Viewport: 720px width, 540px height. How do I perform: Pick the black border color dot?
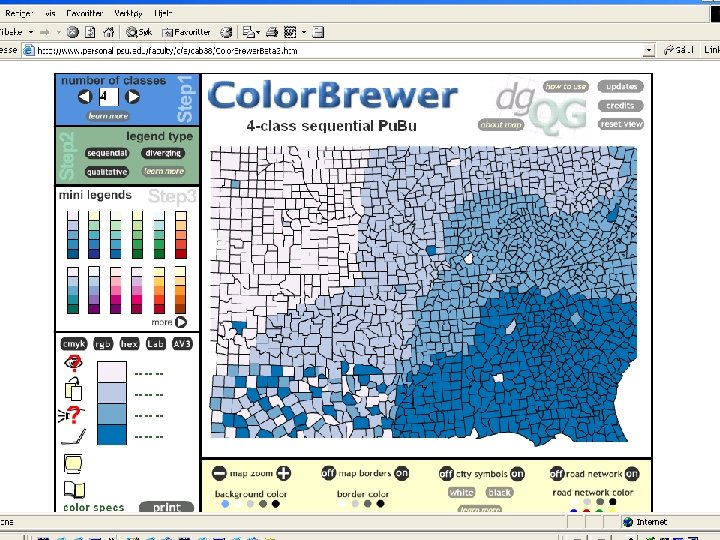pyautogui.click(x=381, y=504)
